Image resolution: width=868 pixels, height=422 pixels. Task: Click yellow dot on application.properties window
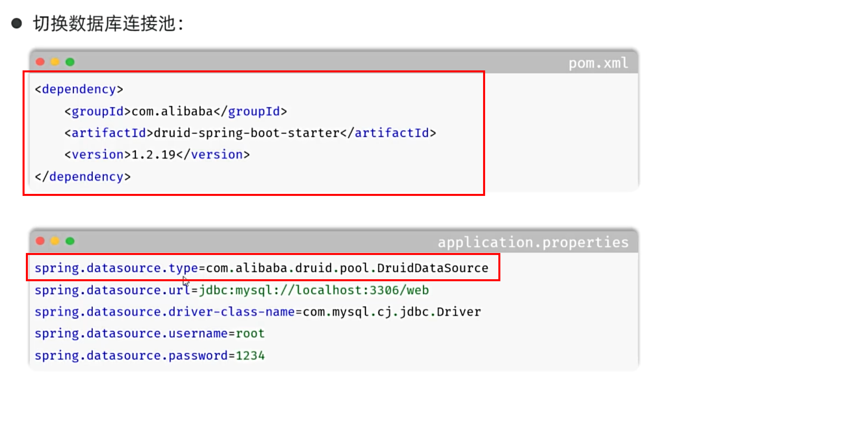(55, 241)
